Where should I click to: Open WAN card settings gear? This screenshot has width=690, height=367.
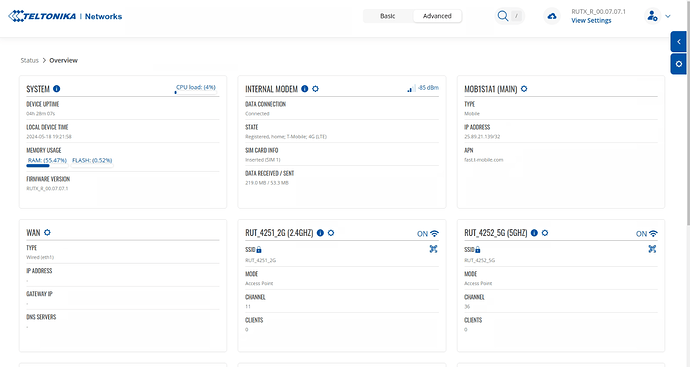47,232
